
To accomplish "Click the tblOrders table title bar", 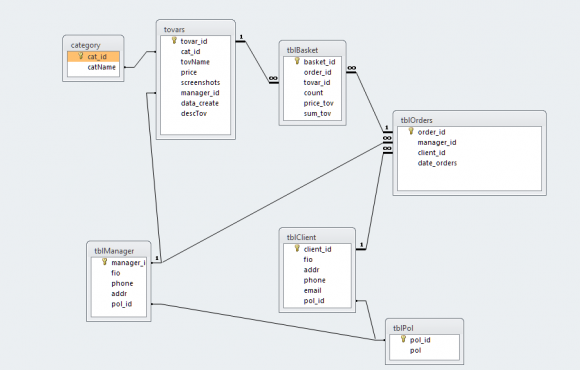I will pos(469,120).
